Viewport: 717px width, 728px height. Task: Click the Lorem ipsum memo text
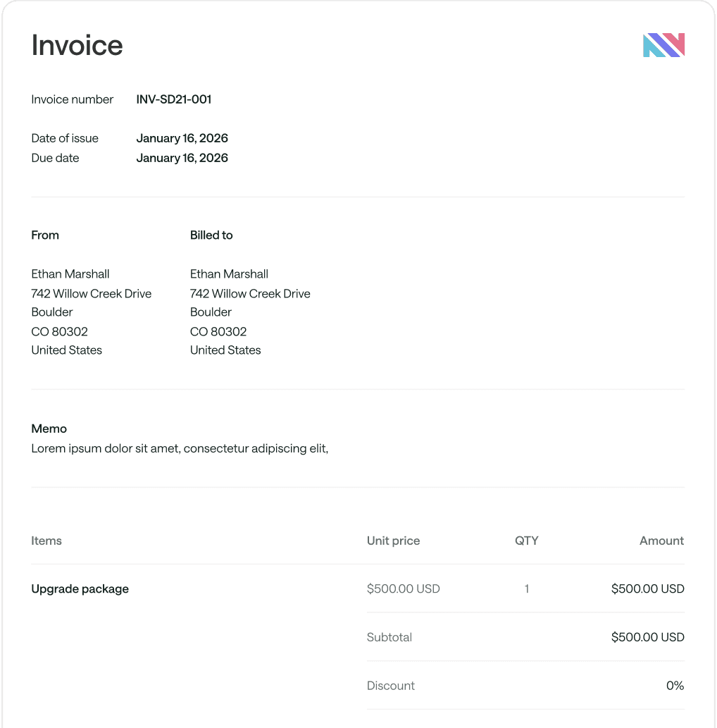point(180,448)
